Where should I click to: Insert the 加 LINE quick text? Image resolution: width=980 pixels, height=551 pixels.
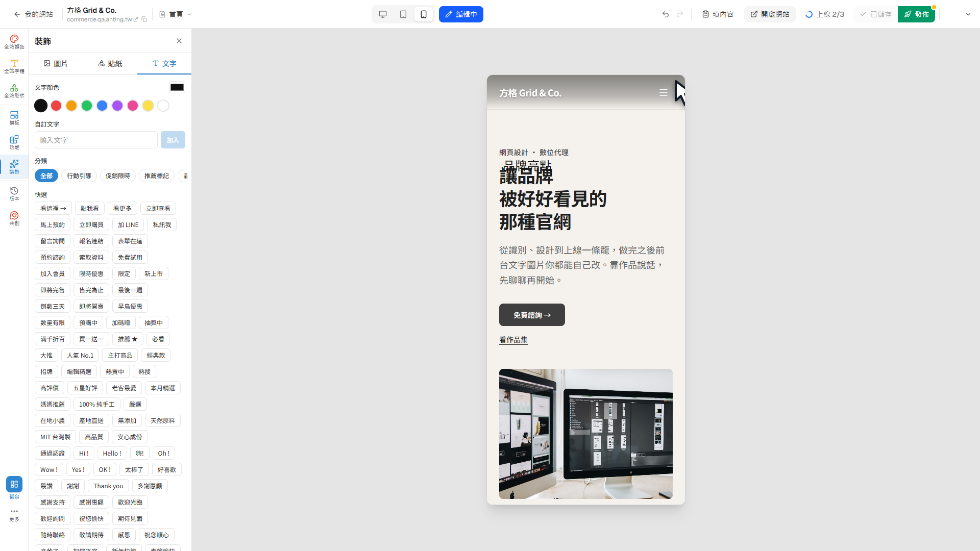[x=128, y=224]
